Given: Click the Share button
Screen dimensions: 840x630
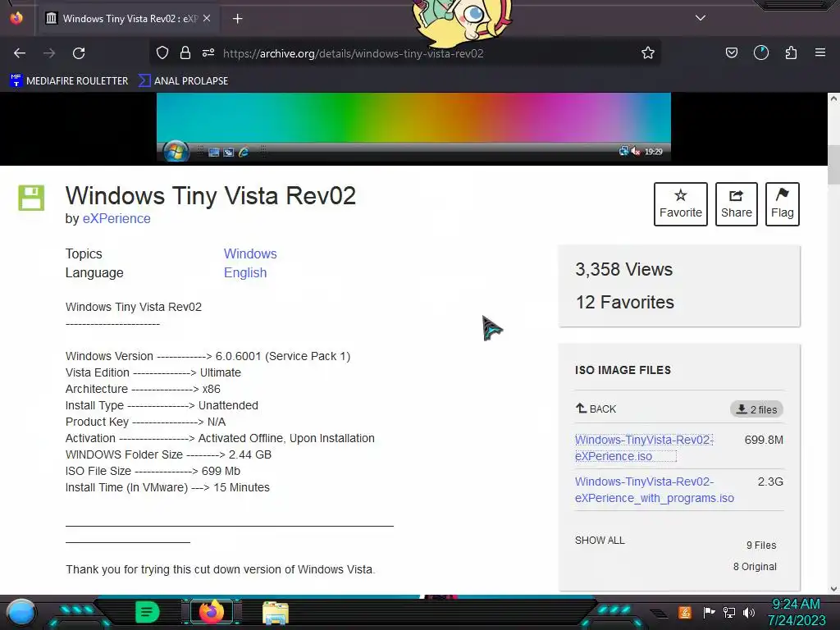Looking at the screenshot, I should (x=736, y=204).
